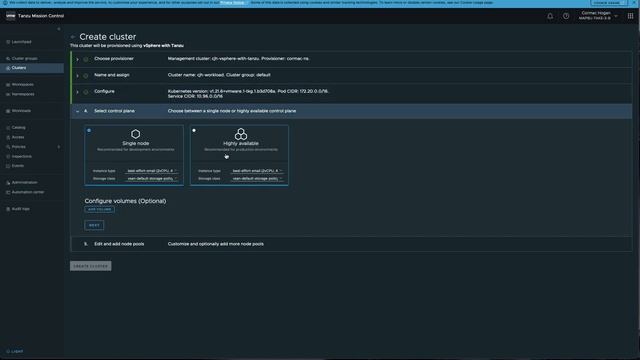Click the Configure volumes (Optional) heading

(125, 201)
